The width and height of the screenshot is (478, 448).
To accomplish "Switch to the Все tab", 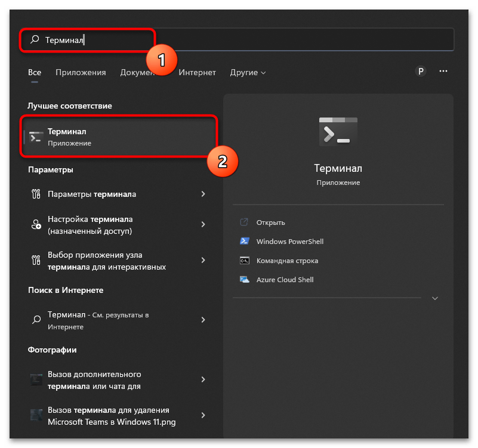I will (x=35, y=72).
